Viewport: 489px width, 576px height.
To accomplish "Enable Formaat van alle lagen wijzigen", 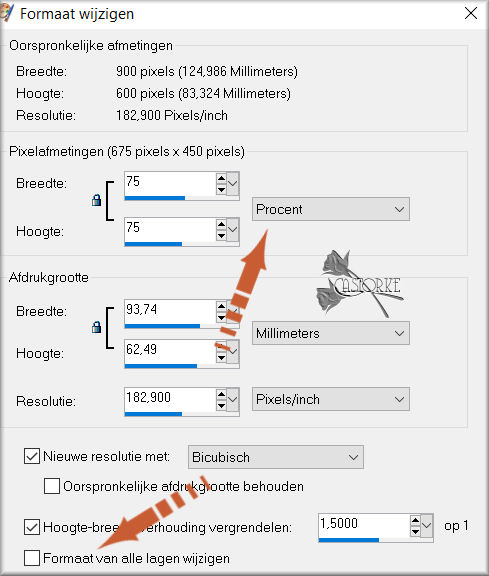I will point(32,558).
